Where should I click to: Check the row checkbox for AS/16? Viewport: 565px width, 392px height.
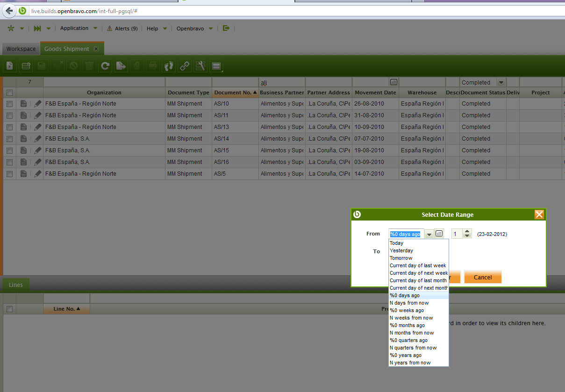point(9,162)
